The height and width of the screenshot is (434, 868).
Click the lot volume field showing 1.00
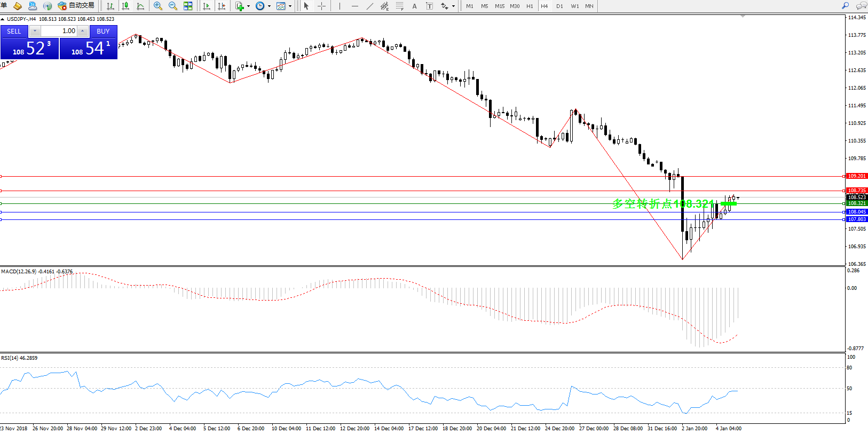click(59, 31)
